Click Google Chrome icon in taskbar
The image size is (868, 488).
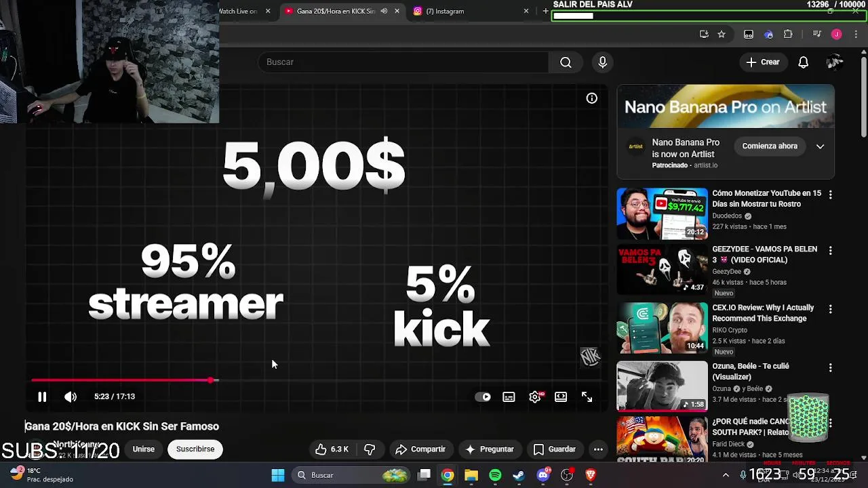(x=448, y=475)
